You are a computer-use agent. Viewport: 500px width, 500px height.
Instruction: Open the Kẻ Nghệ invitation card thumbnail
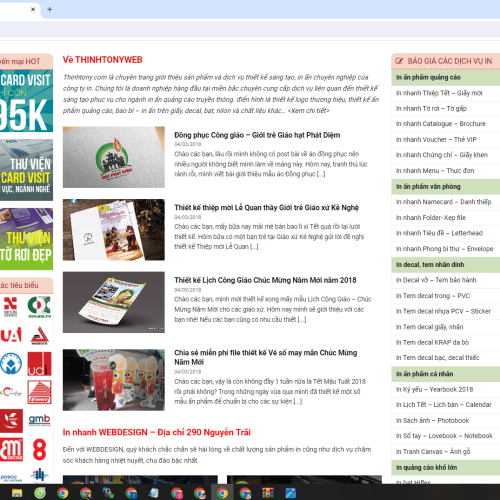[114, 230]
